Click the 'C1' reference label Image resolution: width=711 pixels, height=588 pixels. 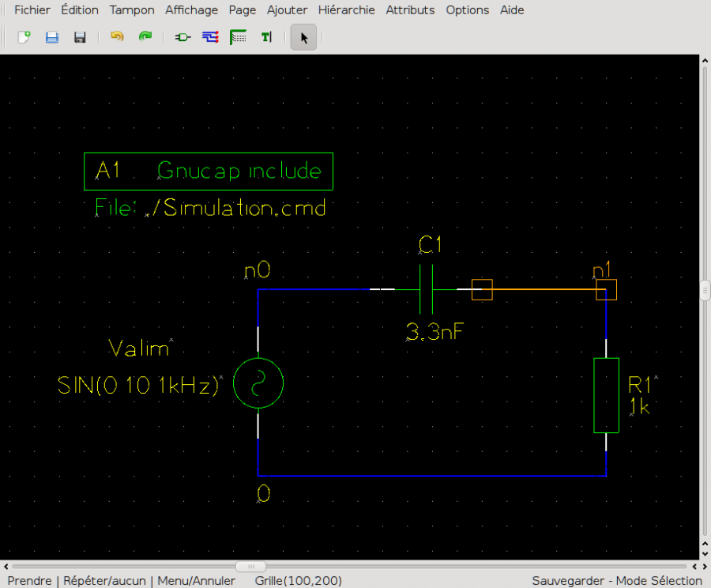pyautogui.click(x=430, y=245)
